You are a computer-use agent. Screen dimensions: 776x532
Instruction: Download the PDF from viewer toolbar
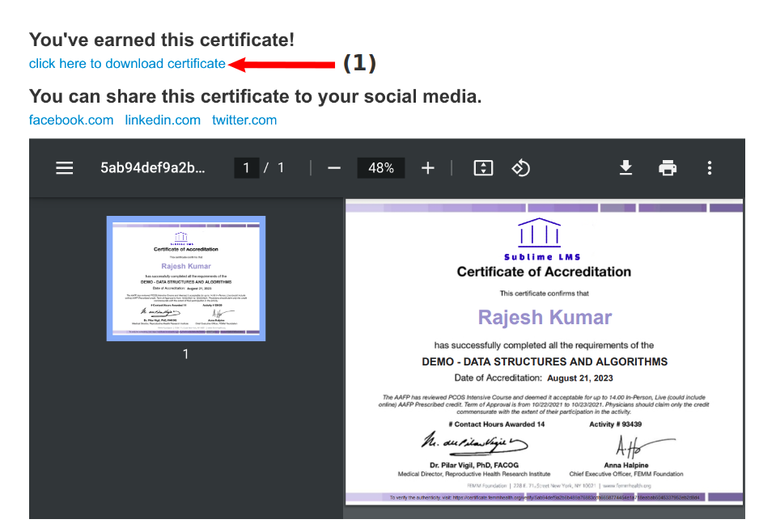tap(625, 167)
